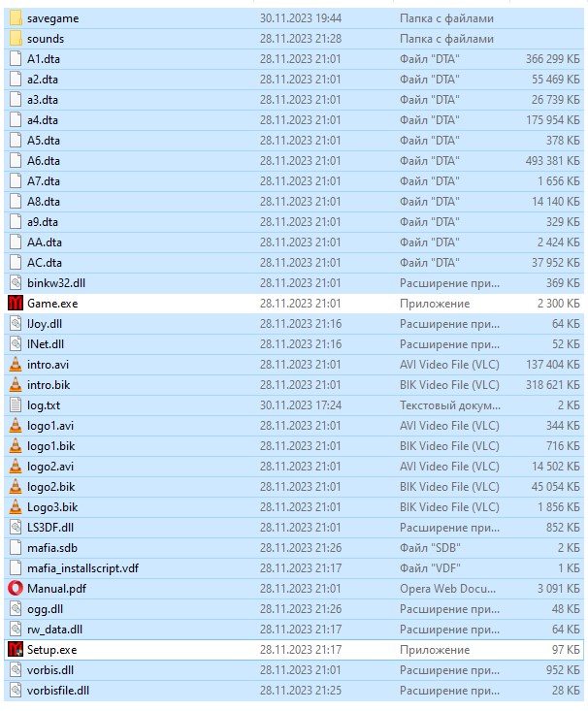This screenshot has height=711, width=588.
Task: Click the 137 404 КБ size of intro.avi
Action: [553, 364]
